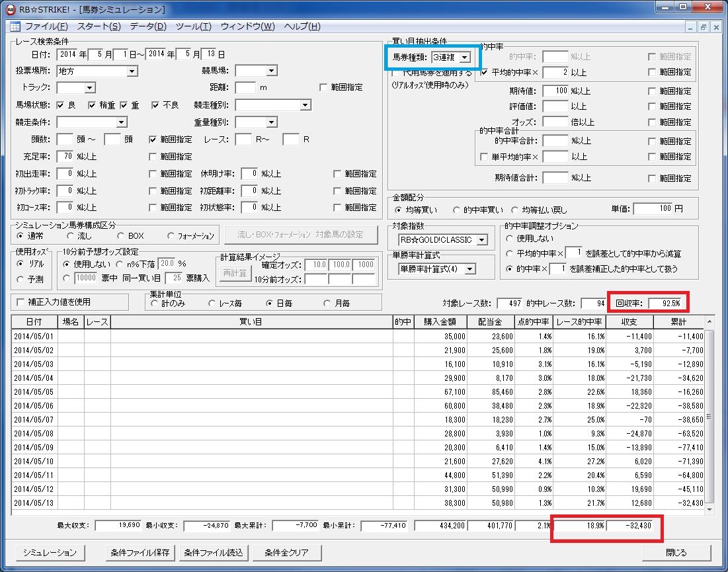Click the 閉じる button
The width and height of the screenshot is (728, 572).
point(676,553)
